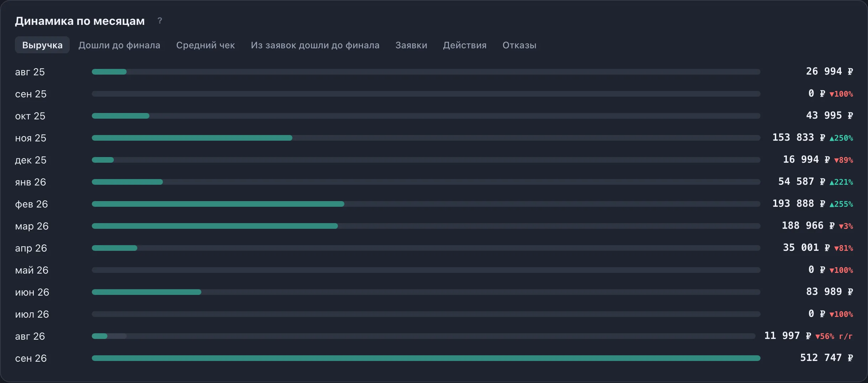Image resolution: width=868 pixels, height=383 pixels.
Task: Click the '▼89%' change indicator
Action: [844, 160]
